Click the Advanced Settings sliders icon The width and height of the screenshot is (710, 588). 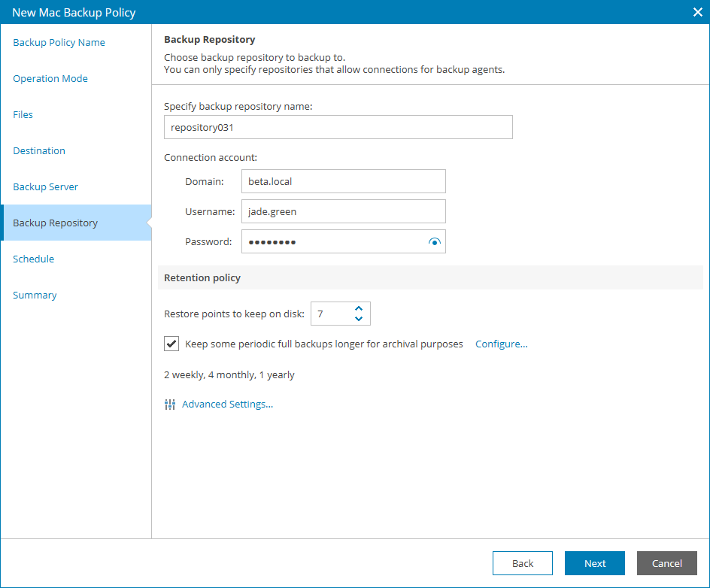[169, 405]
